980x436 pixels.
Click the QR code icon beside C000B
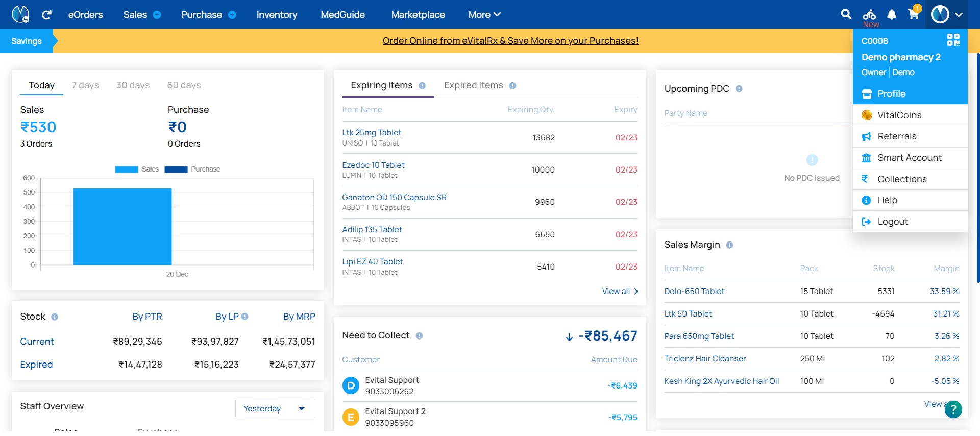pos(953,40)
